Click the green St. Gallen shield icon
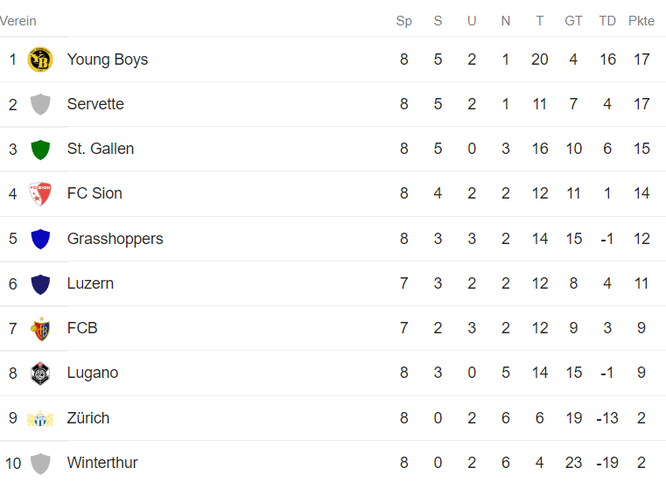 pos(40,149)
